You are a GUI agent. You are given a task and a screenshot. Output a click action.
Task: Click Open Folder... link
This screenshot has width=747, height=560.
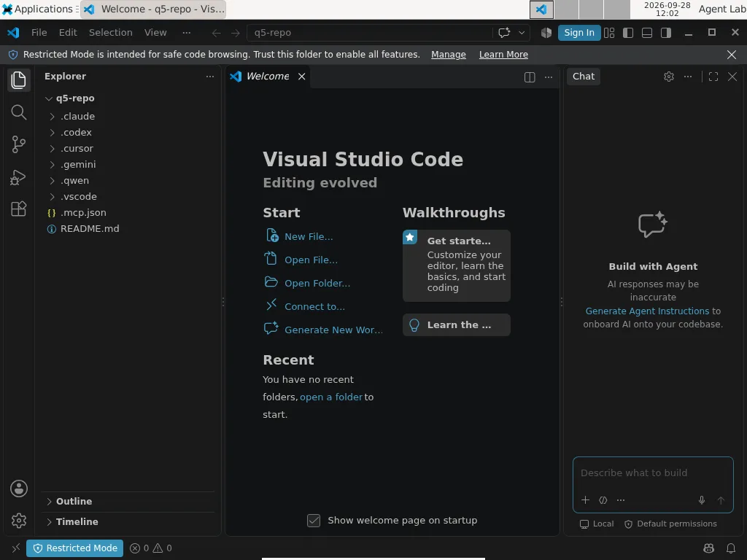coord(317,284)
